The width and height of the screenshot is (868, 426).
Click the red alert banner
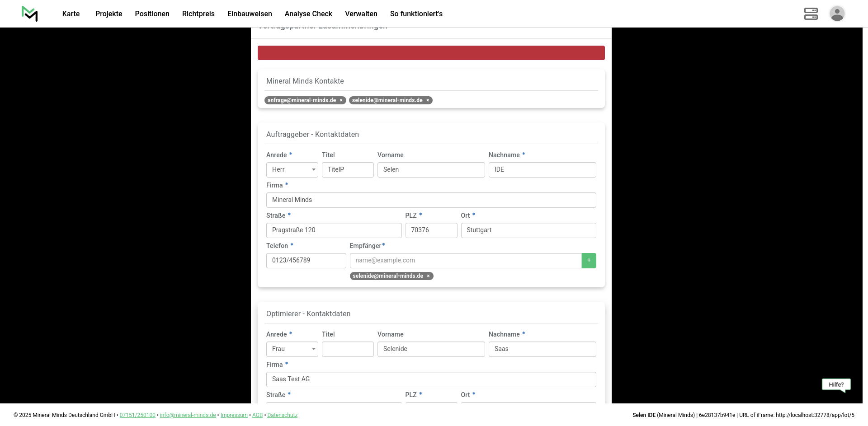click(431, 53)
